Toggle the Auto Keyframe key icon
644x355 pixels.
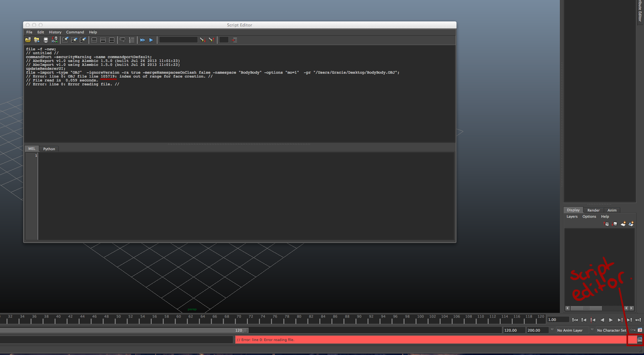633,330
